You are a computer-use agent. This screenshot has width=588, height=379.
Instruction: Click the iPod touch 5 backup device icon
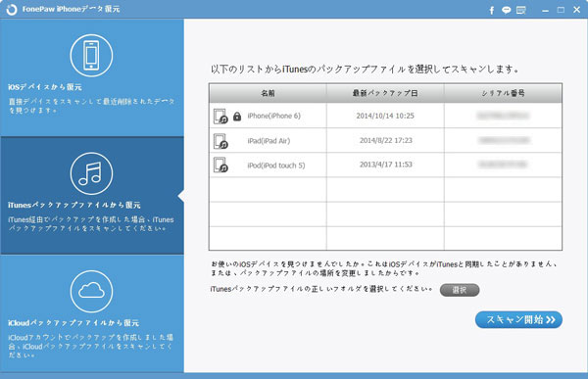click(x=220, y=165)
